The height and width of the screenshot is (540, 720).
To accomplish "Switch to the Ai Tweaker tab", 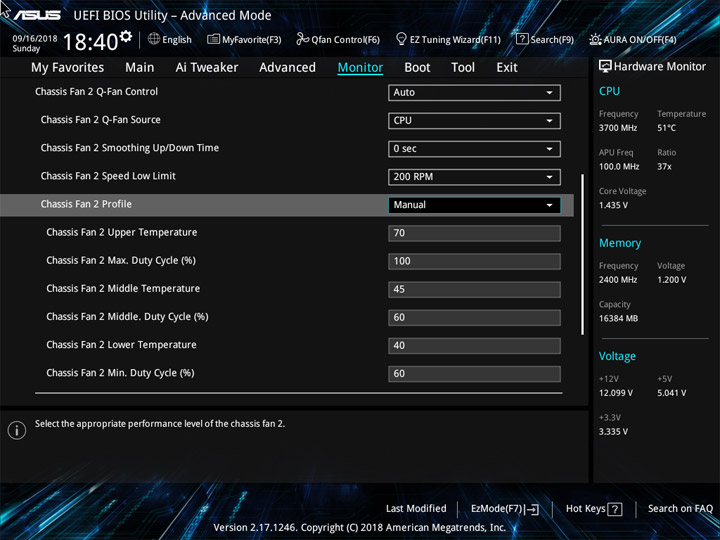I will click(x=207, y=68).
